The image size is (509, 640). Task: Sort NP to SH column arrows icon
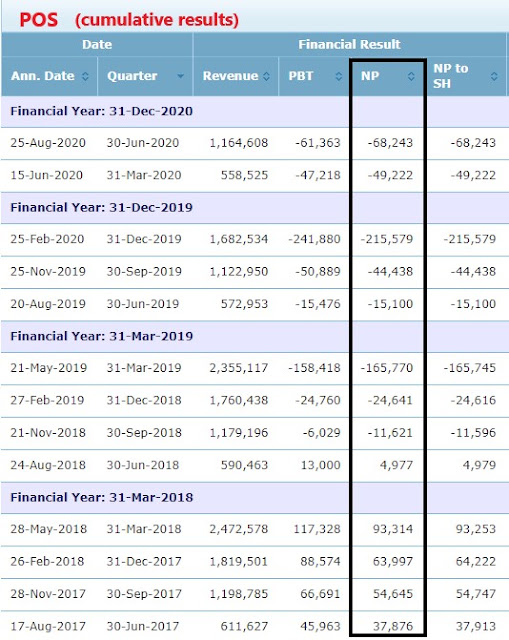point(494,76)
